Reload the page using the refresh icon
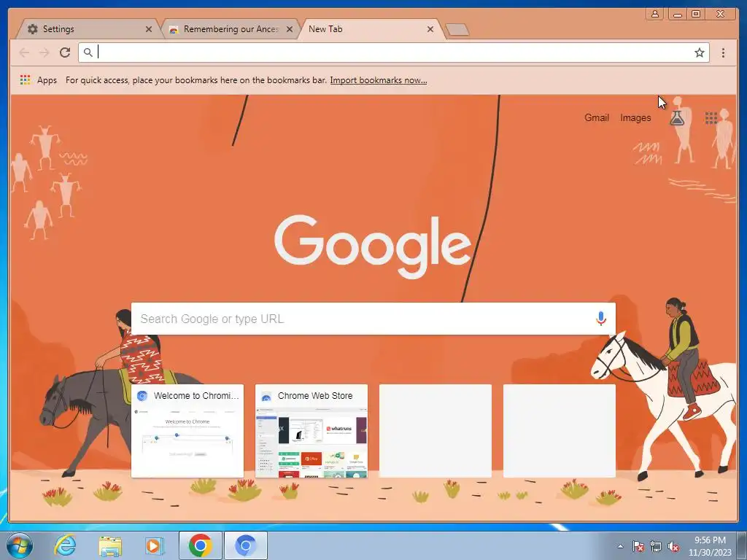Image resolution: width=747 pixels, height=560 pixels. 65,52
